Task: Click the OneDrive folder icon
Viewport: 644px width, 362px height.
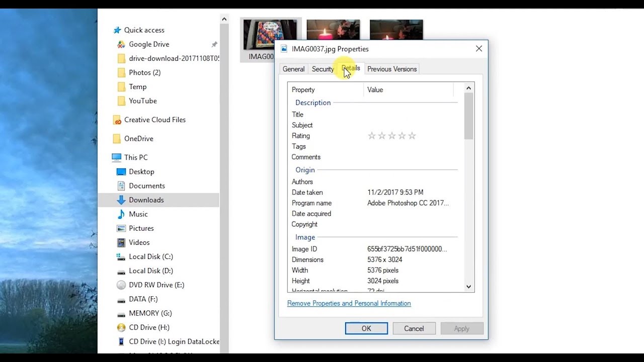Action: pos(117,139)
